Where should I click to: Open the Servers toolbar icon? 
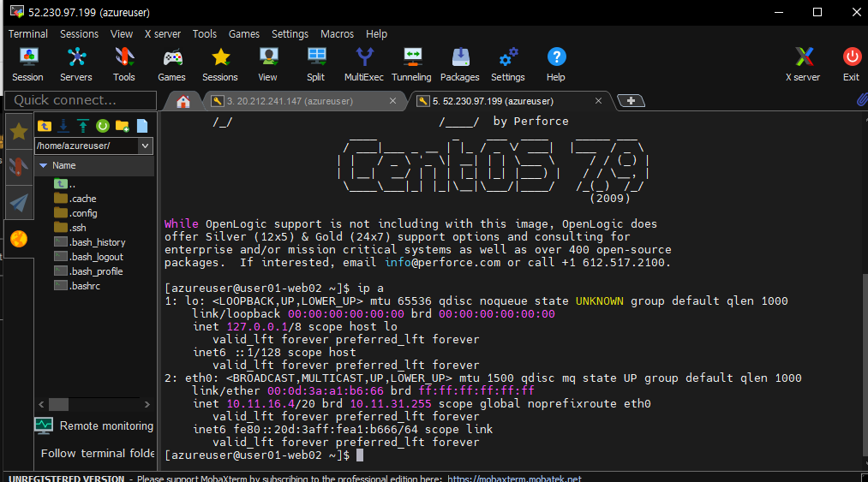[76, 64]
